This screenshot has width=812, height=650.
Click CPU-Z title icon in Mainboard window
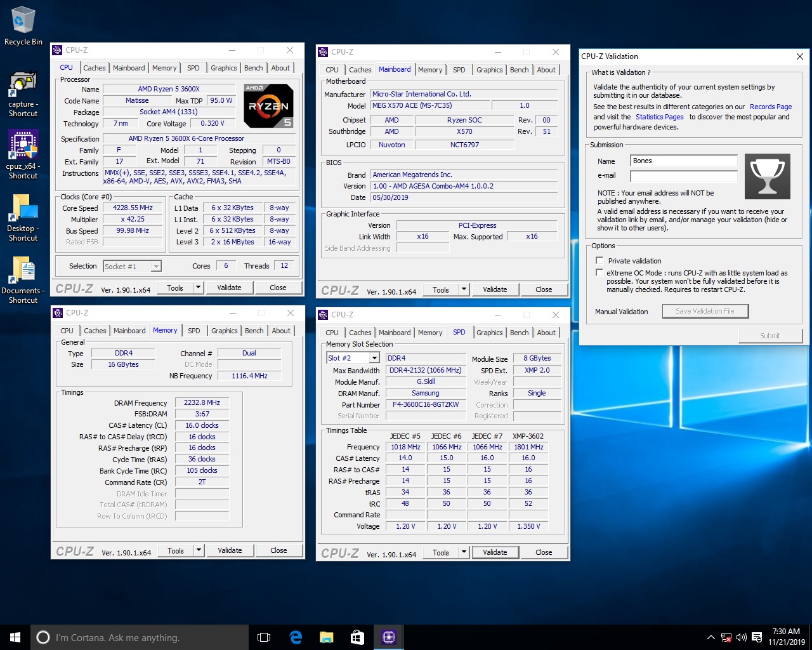pyautogui.click(x=324, y=52)
